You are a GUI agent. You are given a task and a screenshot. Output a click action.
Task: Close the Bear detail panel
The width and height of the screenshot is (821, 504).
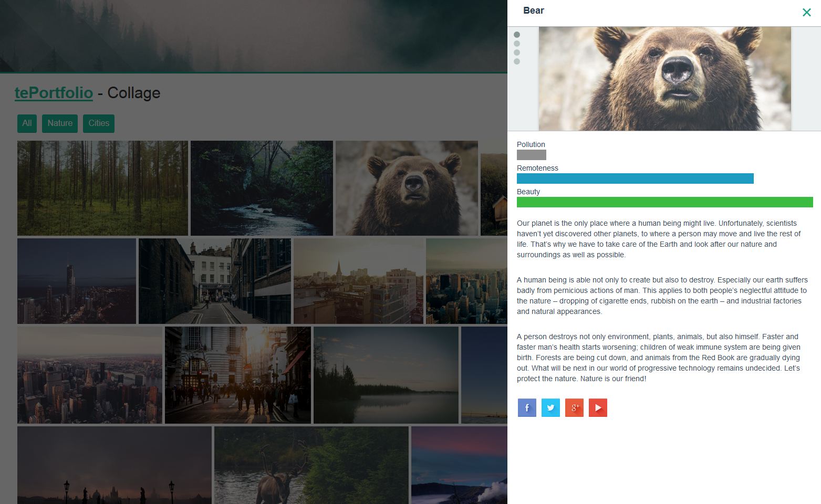pyautogui.click(x=807, y=12)
